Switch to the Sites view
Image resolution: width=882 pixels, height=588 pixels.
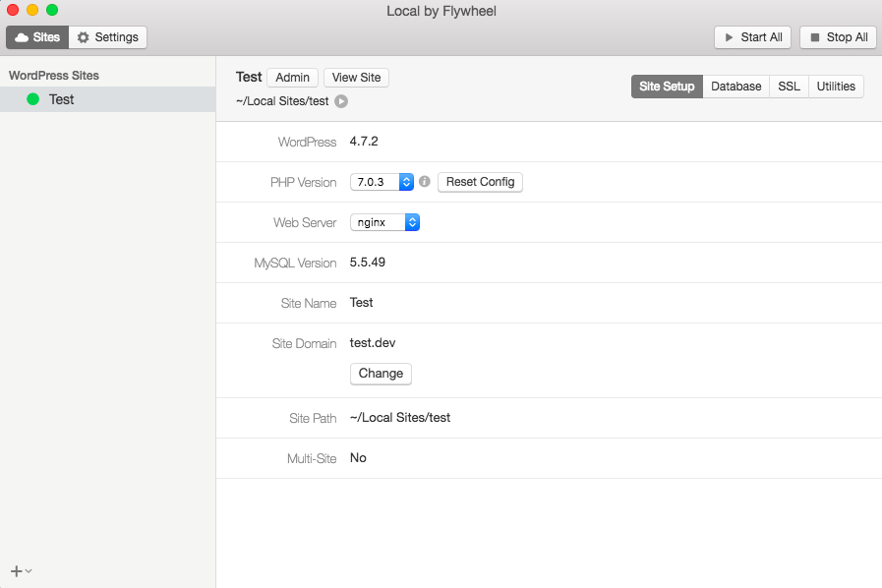pos(37,37)
